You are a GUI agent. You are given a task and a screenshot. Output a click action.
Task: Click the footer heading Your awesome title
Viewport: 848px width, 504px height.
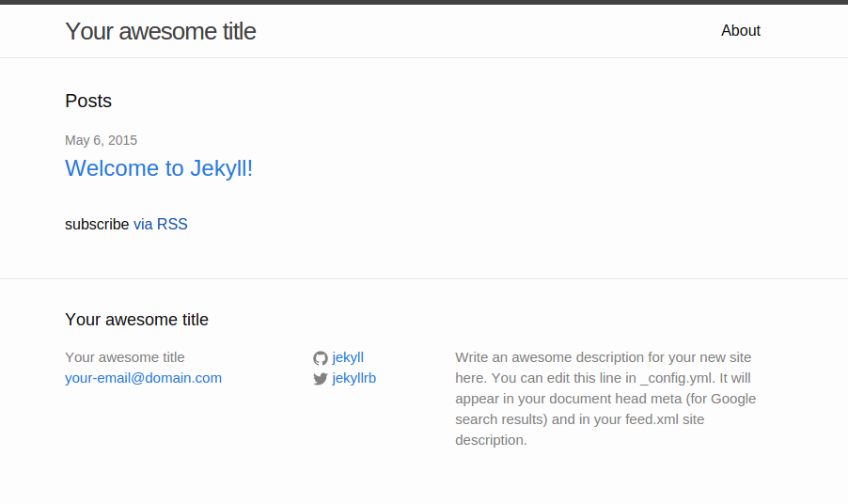136,320
